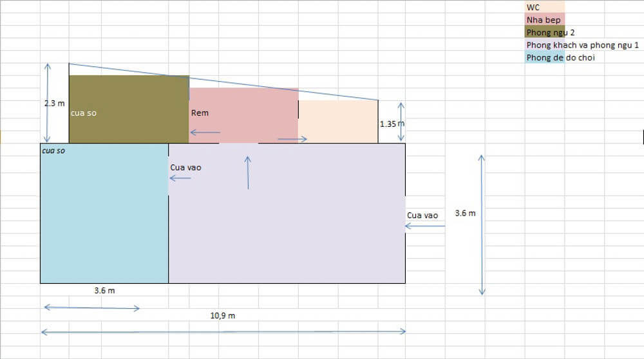This screenshot has height=359, width=644.
Task: Select 'Cua vao' label at right entrance
Action: 422,216
